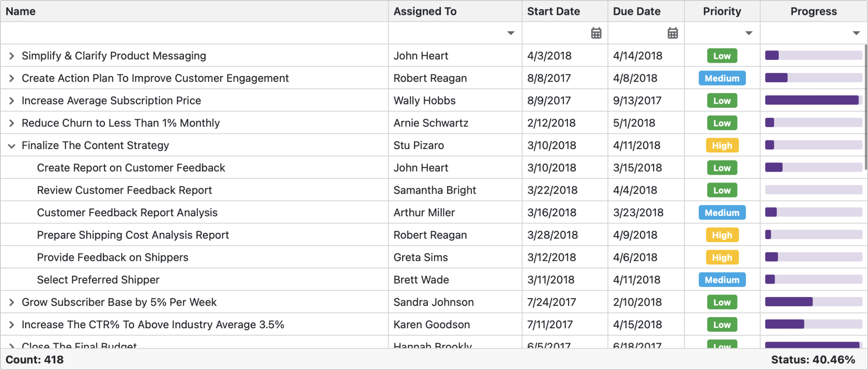Click the High priority badge for Stu Pizaro
The width and height of the screenshot is (868, 370).
722,145
